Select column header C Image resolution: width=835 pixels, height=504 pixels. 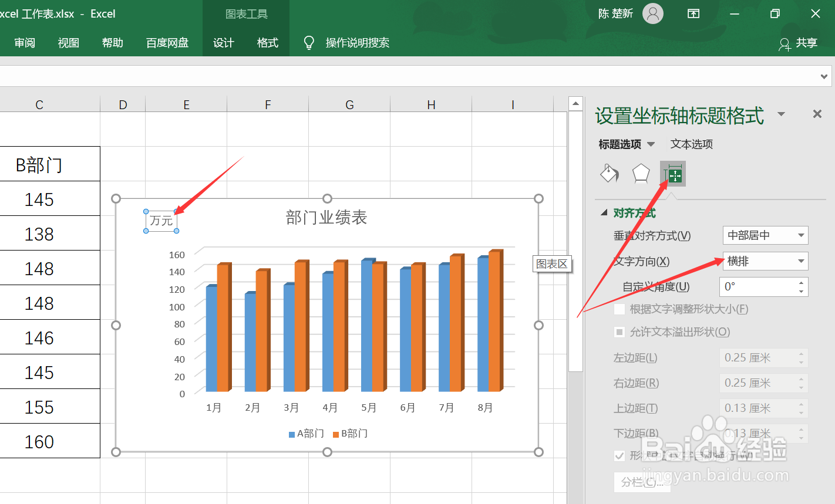coord(39,104)
